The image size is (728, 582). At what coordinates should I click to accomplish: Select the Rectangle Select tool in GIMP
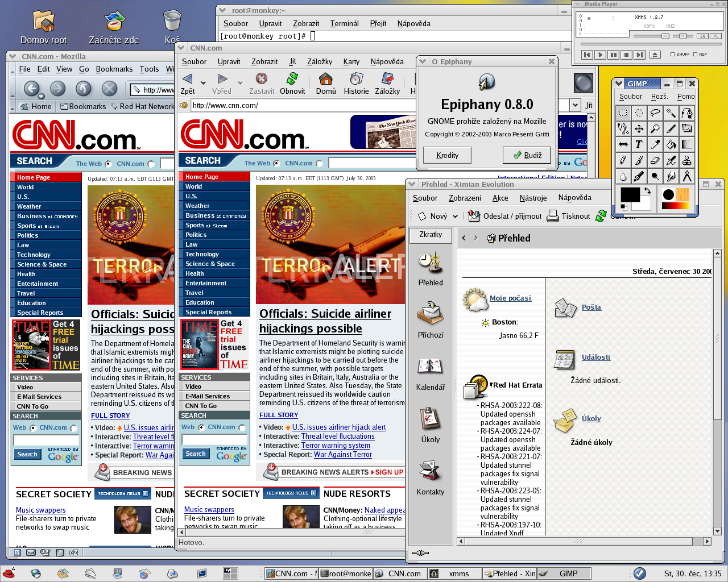(x=623, y=113)
